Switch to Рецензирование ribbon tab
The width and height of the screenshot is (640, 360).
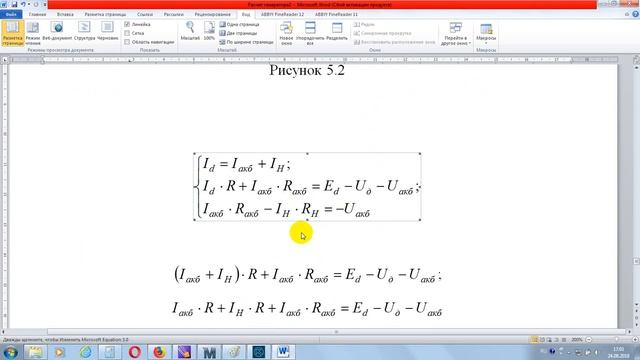(x=212, y=14)
